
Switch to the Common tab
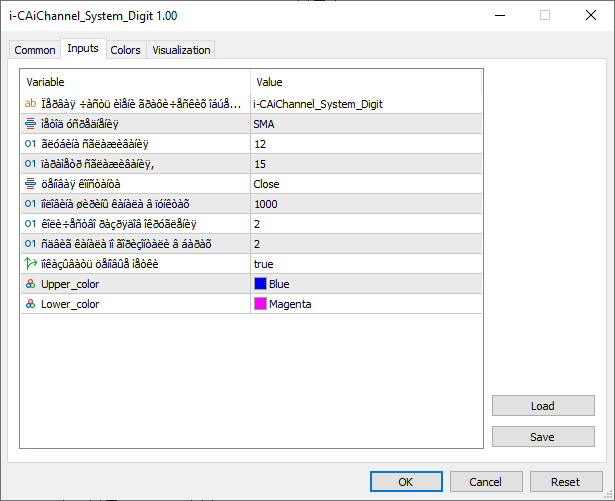click(35, 50)
